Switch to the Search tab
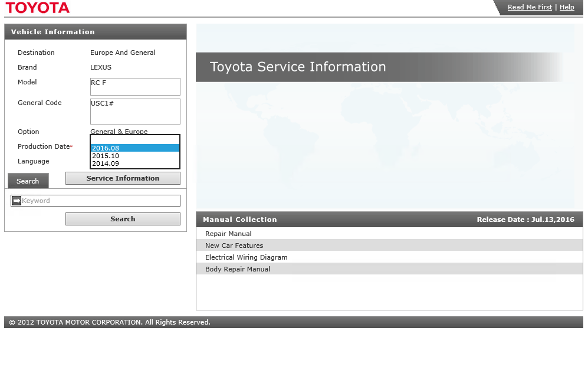Image resolution: width=588 pixels, height=383 pixels. [28, 181]
